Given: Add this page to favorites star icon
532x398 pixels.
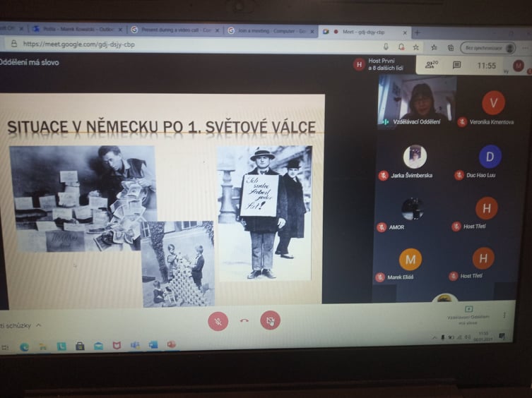Looking at the screenshot, I should point(415,47).
